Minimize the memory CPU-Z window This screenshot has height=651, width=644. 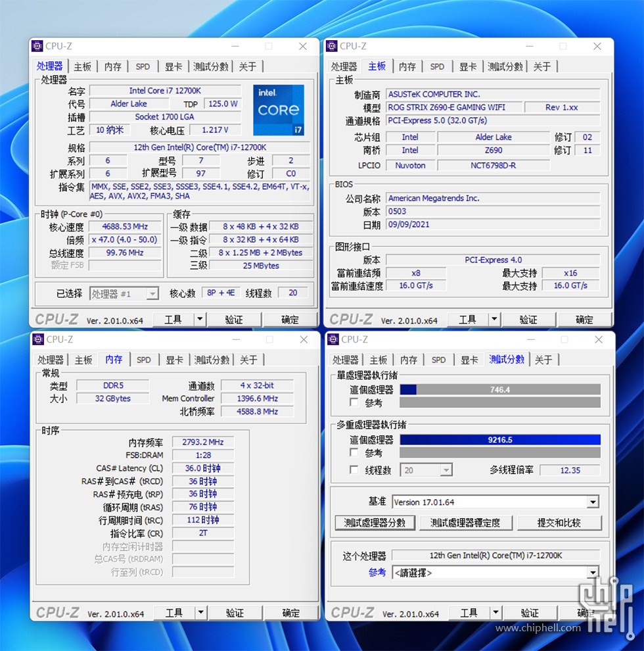click(236, 339)
